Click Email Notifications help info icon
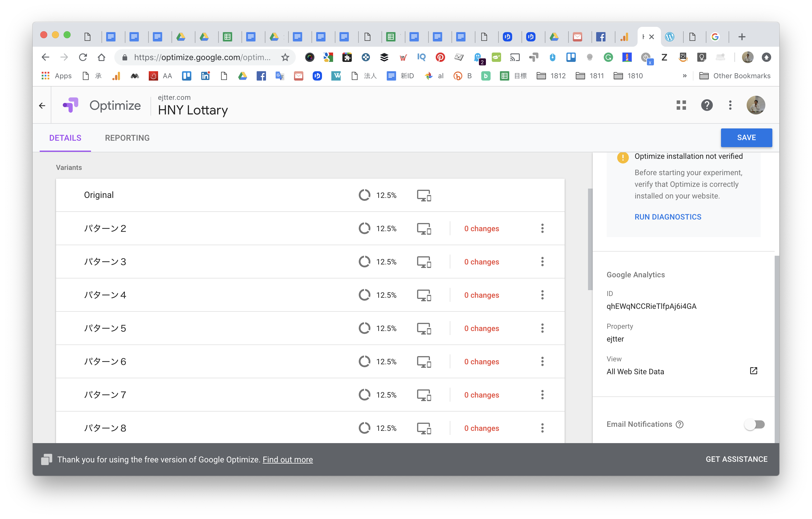Image resolution: width=812 pixels, height=519 pixels. click(680, 424)
